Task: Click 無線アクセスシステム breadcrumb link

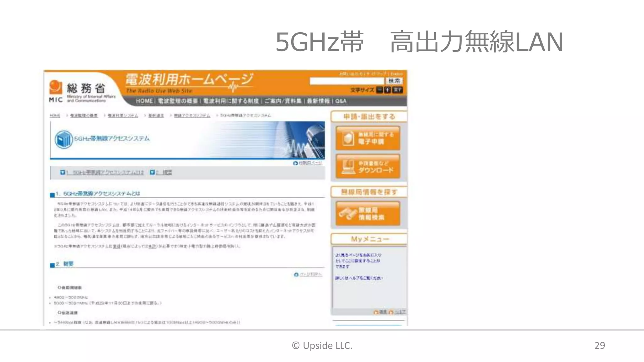Action: point(192,116)
